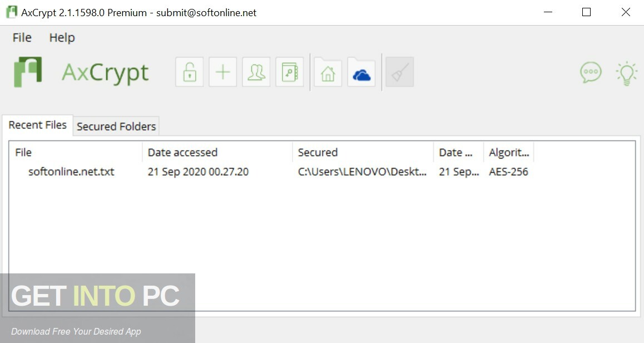The height and width of the screenshot is (343, 644).
Task: Click date accessed 21 Sep 2020 00.27.20
Action: click(x=198, y=172)
